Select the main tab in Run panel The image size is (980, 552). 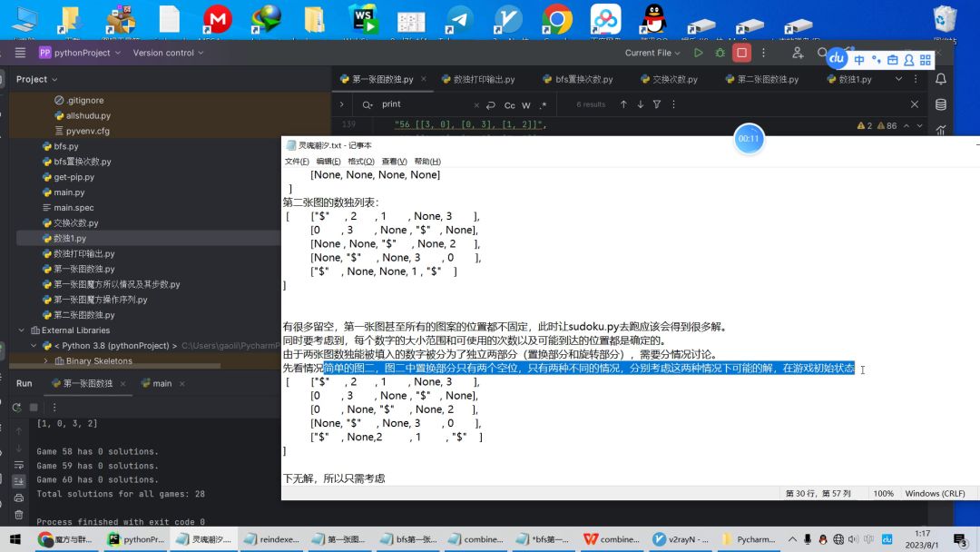(x=156, y=383)
